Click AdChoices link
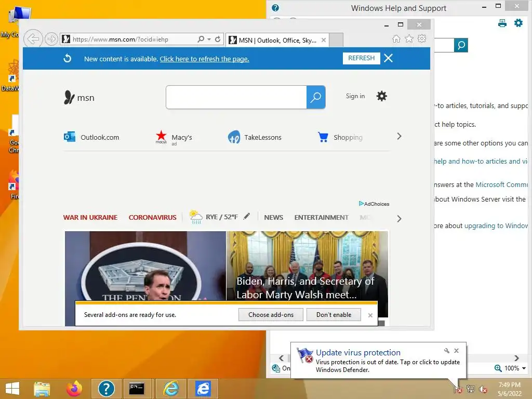The height and width of the screenshot is (399, 532). pos(374,204)
